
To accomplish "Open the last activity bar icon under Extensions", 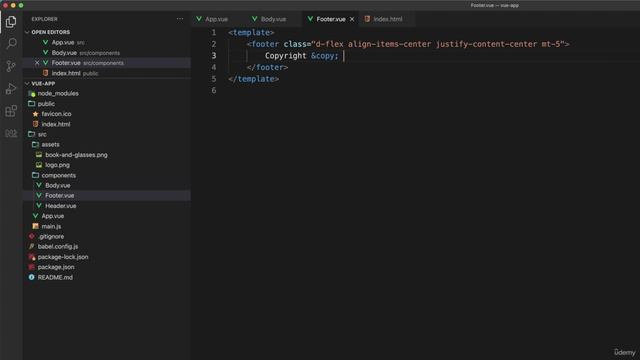I will pyautogui.click(x=11, y=133).
